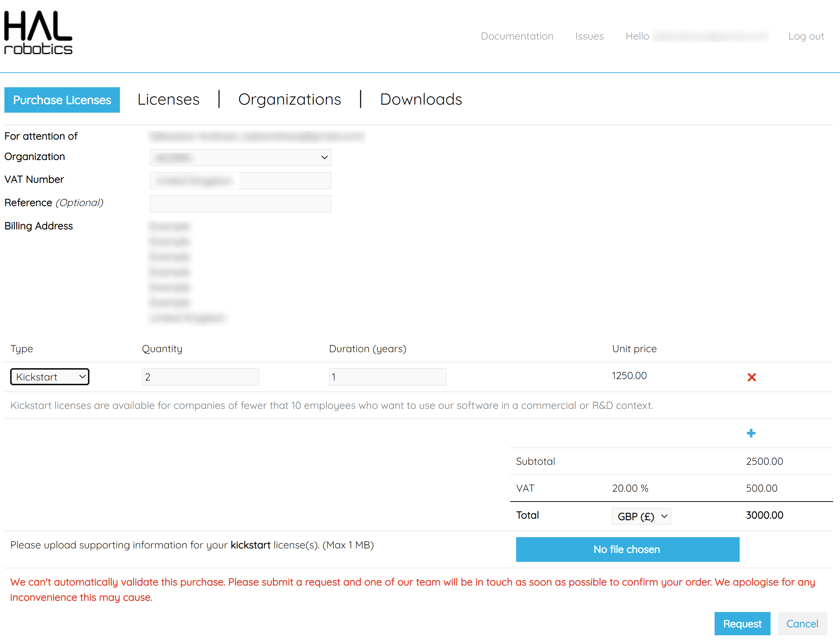The width and height of the screenshot is (840, 644).
Task: Click the HAL robotics logo
Action: tap(38, 33)
